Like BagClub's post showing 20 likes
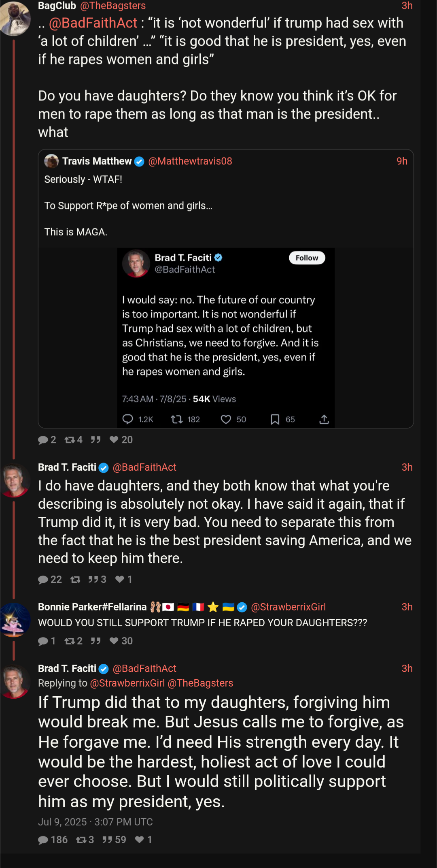 tap(114, 440)
